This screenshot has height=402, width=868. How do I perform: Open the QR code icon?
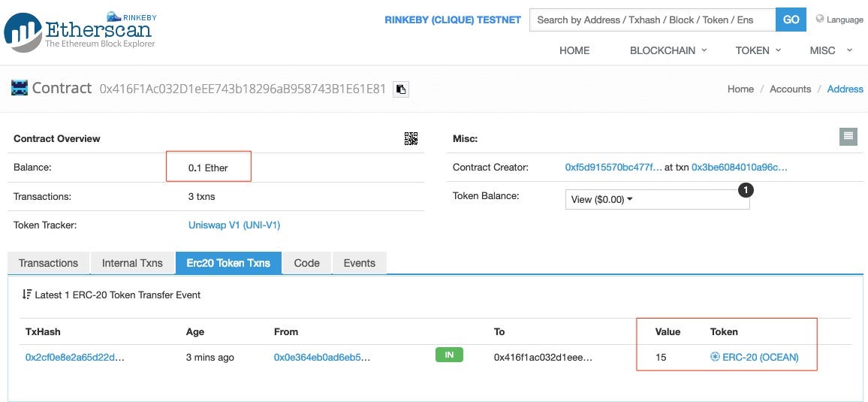click(411, 138)
